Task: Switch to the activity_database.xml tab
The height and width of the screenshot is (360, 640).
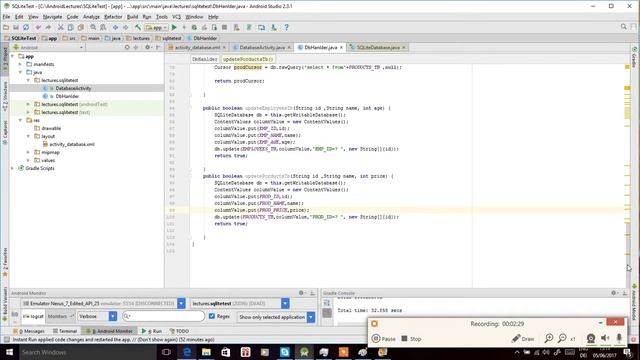Action: 197,47
